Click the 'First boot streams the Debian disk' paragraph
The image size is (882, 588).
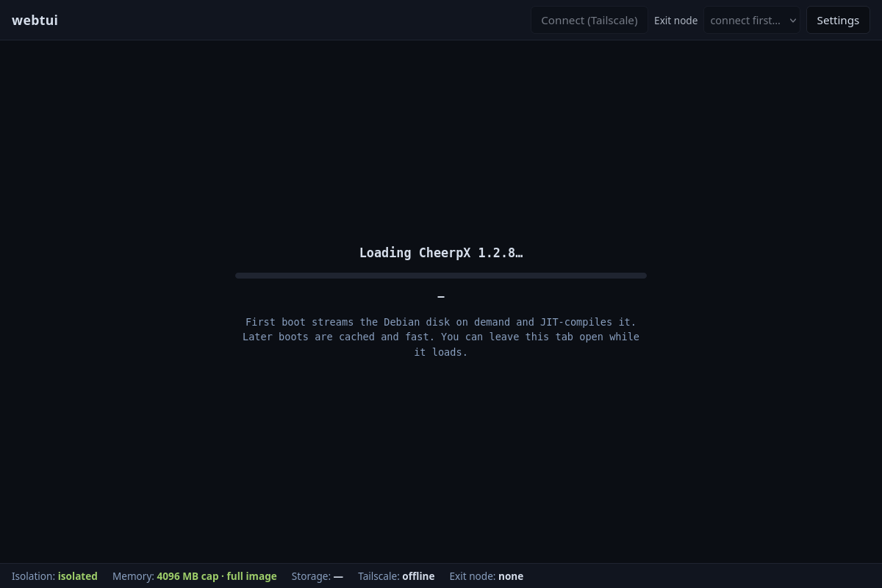tap(441, 337)
